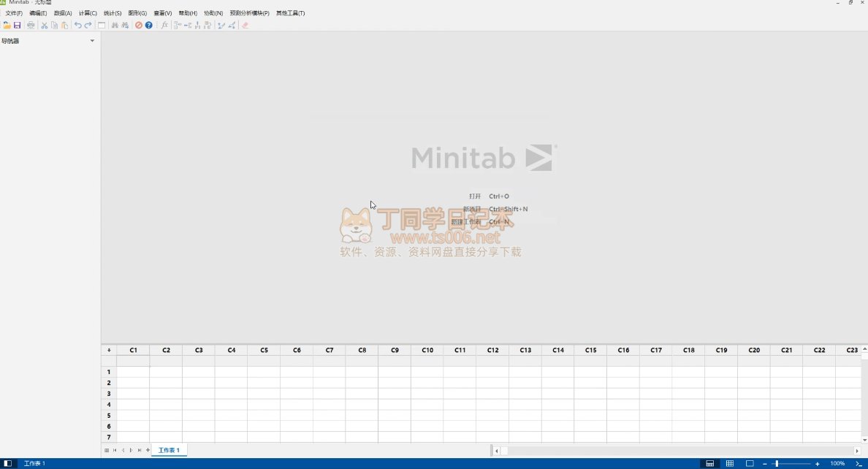This screenshot has height=469, width=868.
Task: Open the 编辑(E) menu
Action: click(x=38, y=12)
